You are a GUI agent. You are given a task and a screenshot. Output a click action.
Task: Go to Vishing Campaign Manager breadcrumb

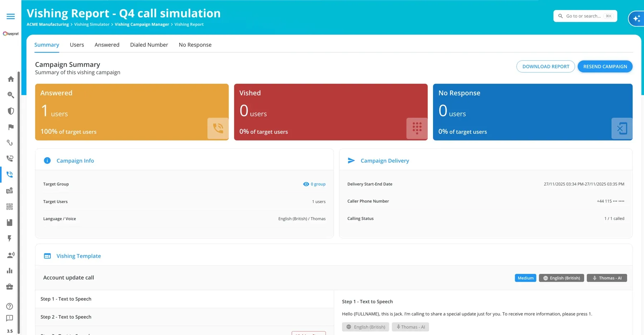point(142,24)
